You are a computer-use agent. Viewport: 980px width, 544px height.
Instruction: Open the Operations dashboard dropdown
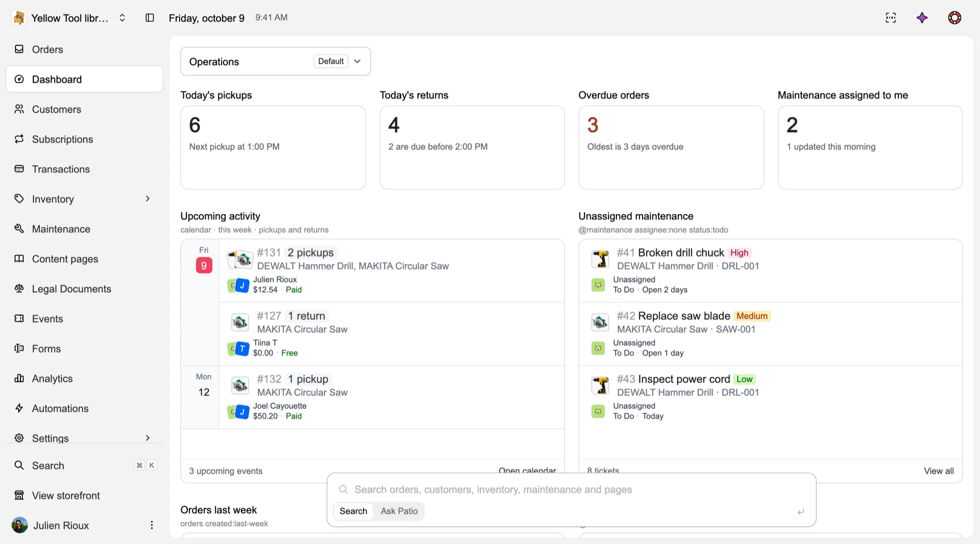[276, 61]
